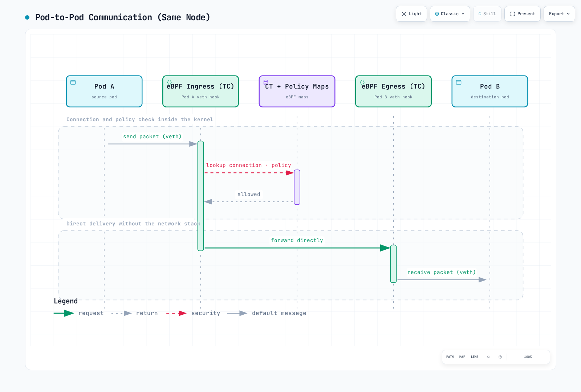Image resolution: width=581 pixels, height=392 pixels.
Task: Click the default message arrow in legend
Action: pos(237,313)
